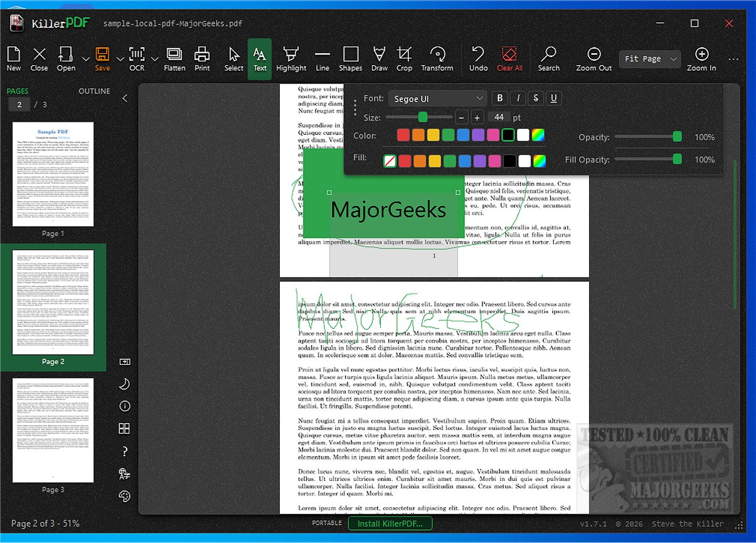Click the Opacity slider handle

(677, 137)
